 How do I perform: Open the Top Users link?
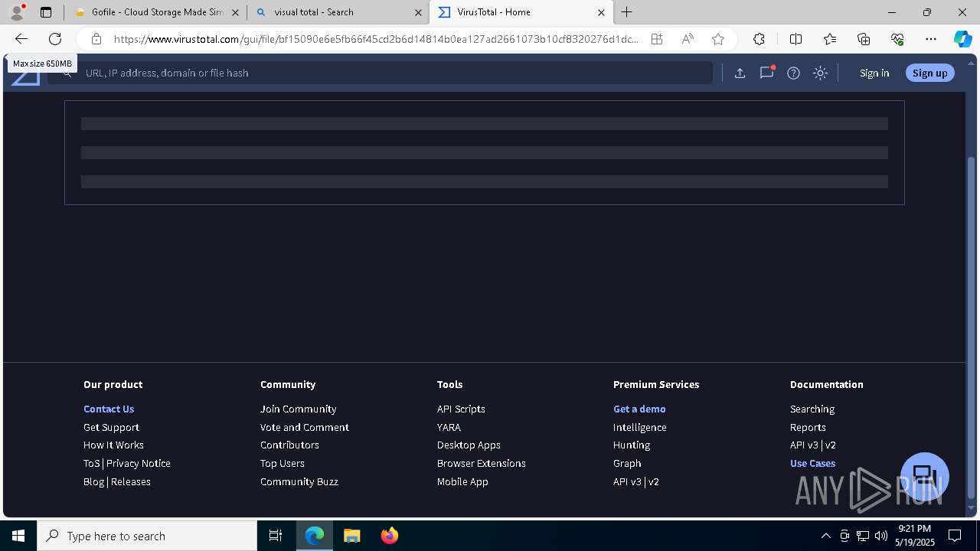click(x=283, y=463)
